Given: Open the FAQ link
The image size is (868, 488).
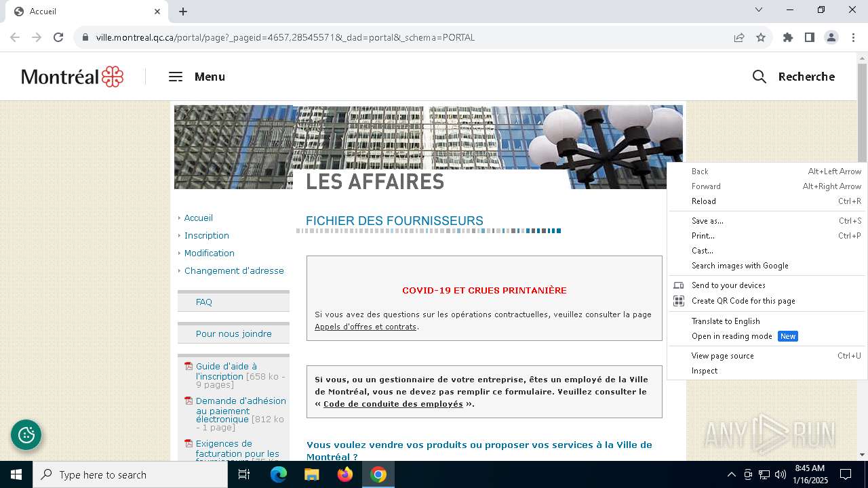Looking at the screenshot, I should point(204,302).
